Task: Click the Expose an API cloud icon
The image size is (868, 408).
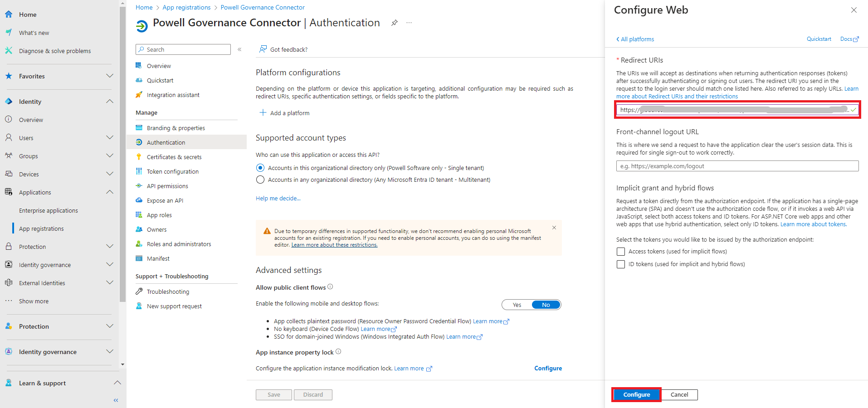Action: [139, 200]
